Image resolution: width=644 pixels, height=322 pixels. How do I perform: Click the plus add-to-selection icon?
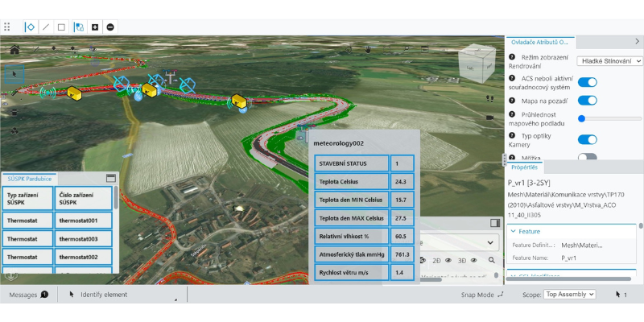[x=95, y=27]
